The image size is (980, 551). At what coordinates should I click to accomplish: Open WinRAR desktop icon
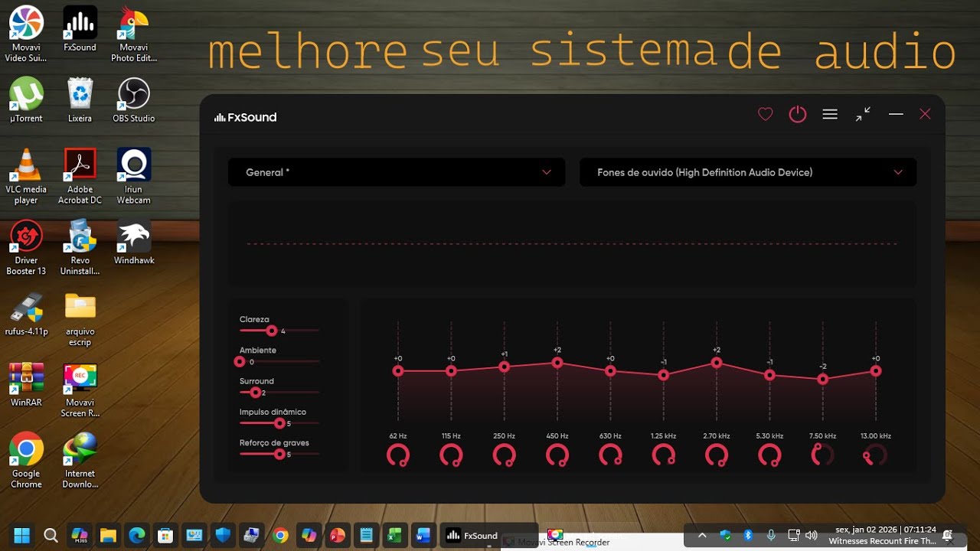pos(26,385)
